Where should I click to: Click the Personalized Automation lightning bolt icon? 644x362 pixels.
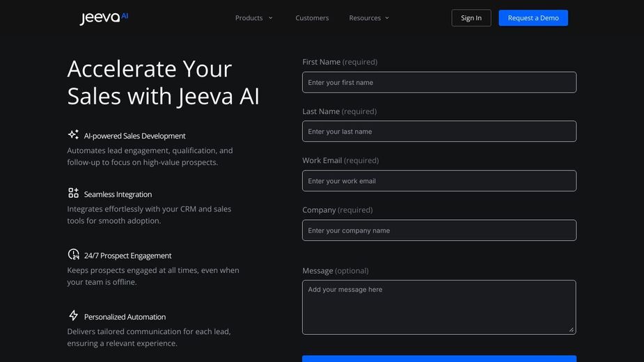point(74,315)
